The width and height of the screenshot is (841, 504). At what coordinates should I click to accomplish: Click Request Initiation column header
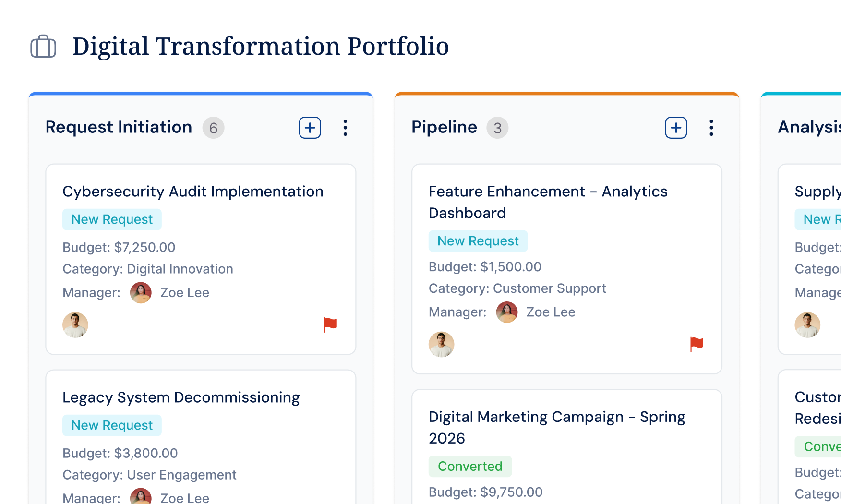pyautogui.click(x=119, y=127)
